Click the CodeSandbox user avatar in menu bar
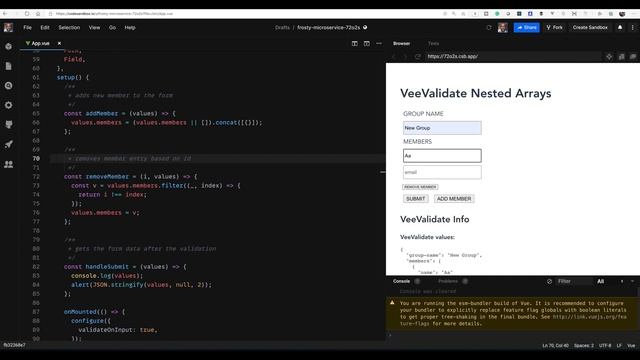The height and width of the screenshot is (360, 640). click(x=8, y=27)
